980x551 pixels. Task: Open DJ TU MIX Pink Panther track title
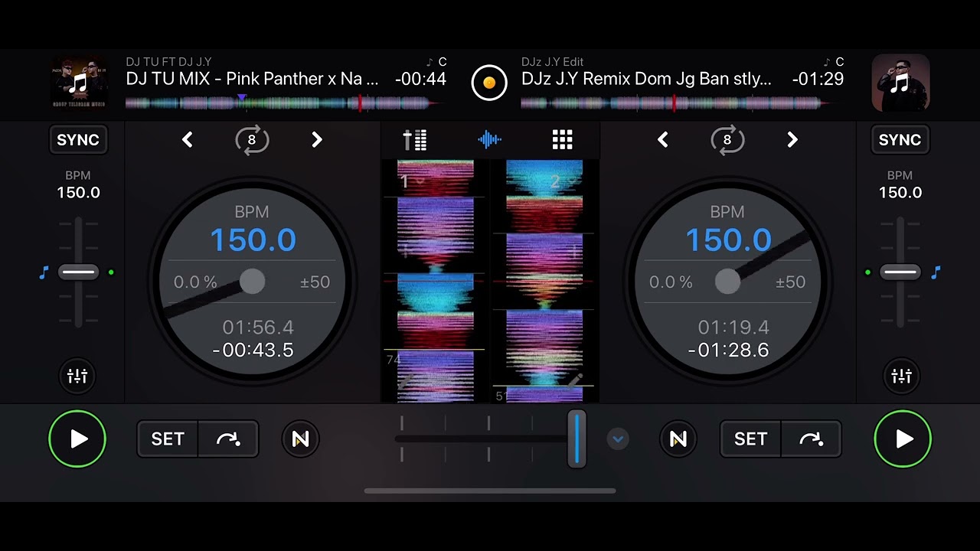click(x=252, y=79)
